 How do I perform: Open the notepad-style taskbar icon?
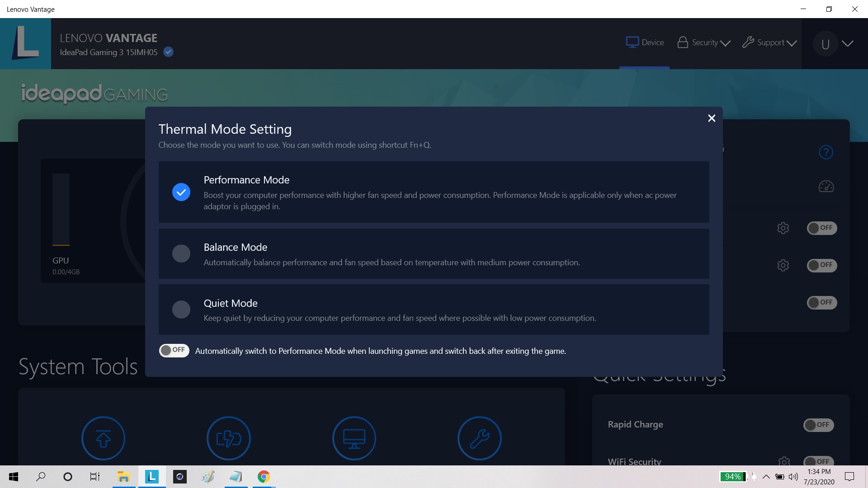(x=236, y=477)
